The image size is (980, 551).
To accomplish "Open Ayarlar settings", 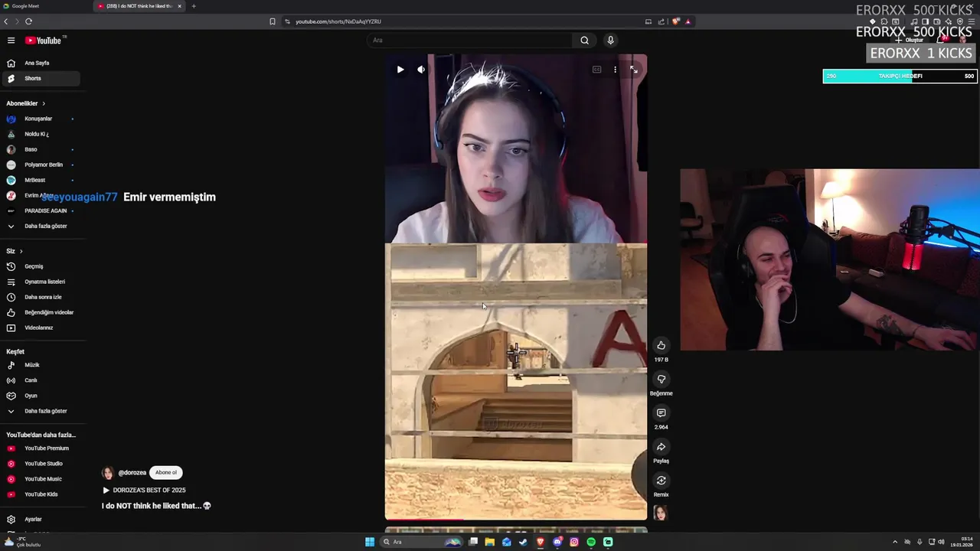I will 40,519.
